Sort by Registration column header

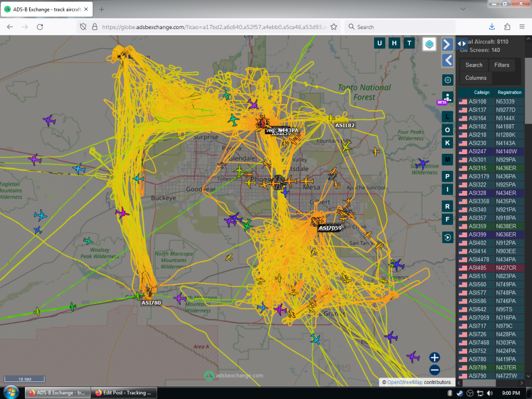click(x=509, y=92)
